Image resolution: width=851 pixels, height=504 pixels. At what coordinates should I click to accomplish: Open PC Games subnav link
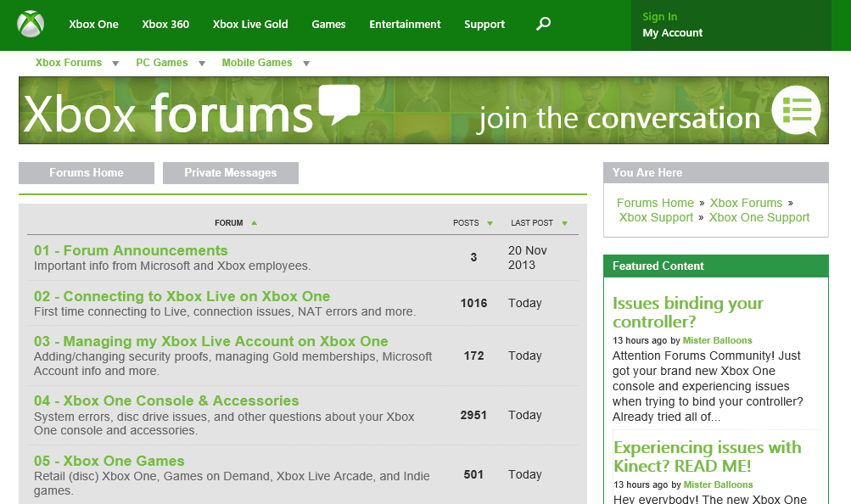pos(162,63)
